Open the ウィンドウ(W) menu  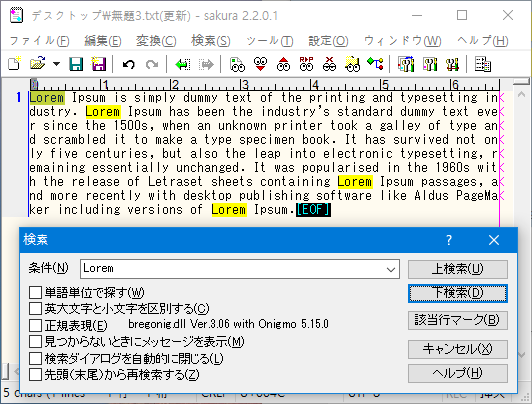(x=402, y=41)
